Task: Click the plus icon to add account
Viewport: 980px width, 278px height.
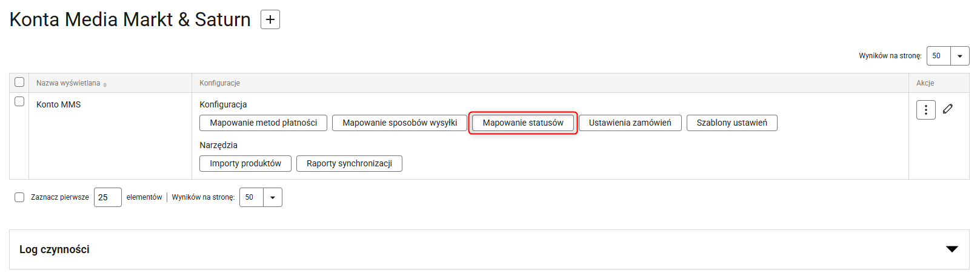Action: (x=270, y=19)
